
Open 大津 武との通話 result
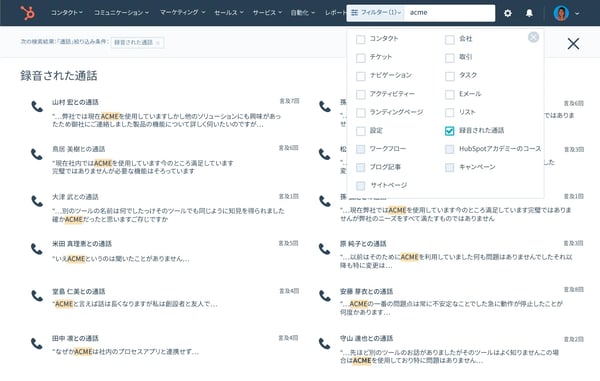pos(75,197)
